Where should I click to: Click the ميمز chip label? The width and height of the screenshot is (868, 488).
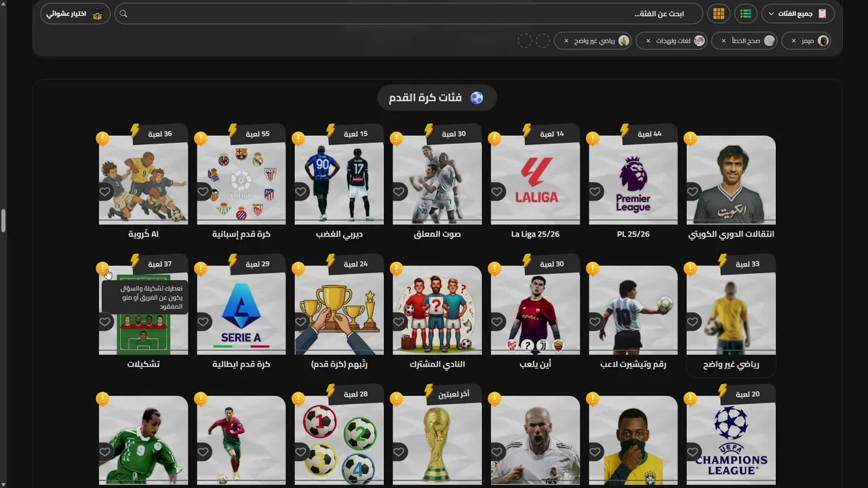[x=808, y=41]
